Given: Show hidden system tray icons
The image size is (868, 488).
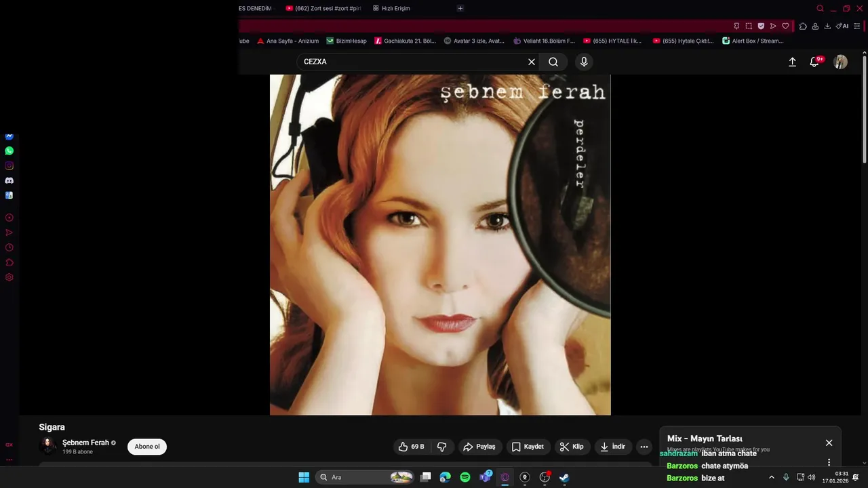Looking at the screenshot, I should tap(771, 477).
